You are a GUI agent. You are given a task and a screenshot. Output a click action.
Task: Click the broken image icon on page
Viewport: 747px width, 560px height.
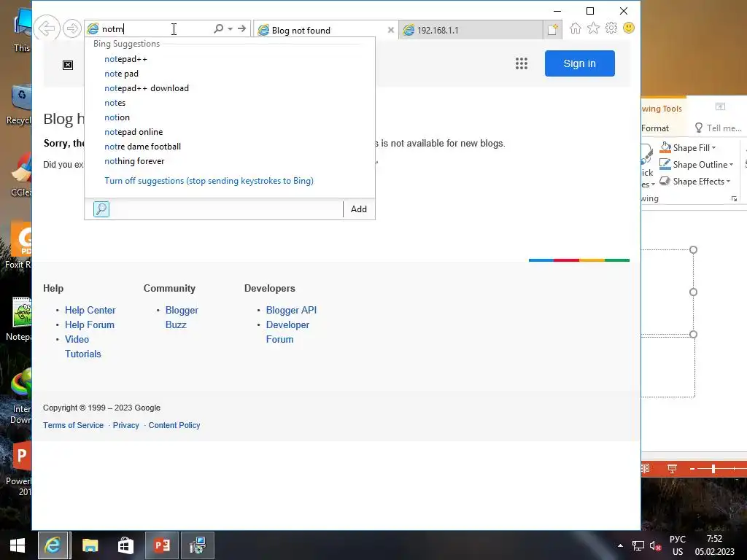coord(68,65)
